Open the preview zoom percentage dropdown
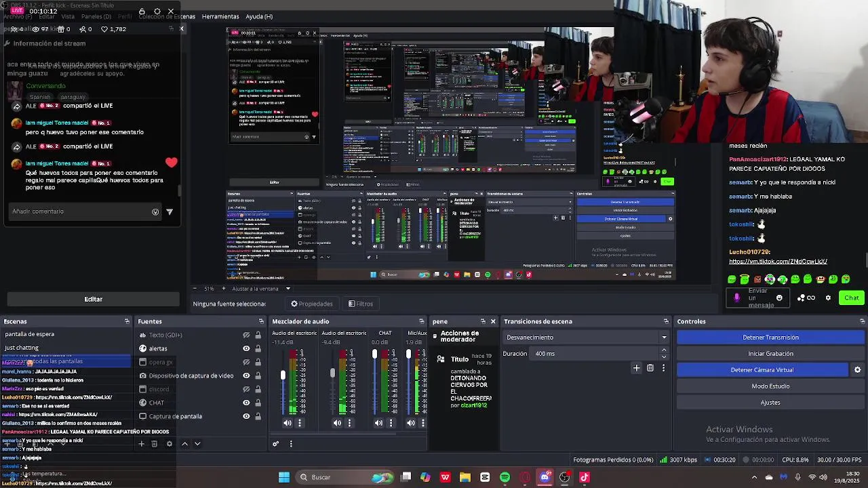The width and height of the screenshot is (868, 488). pyautogui.click(x=209, y=289)
